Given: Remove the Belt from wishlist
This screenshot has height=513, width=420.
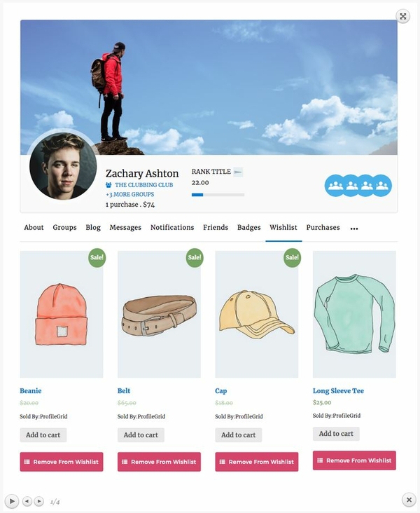Looking at the screenshot, I should coord(159,462).
